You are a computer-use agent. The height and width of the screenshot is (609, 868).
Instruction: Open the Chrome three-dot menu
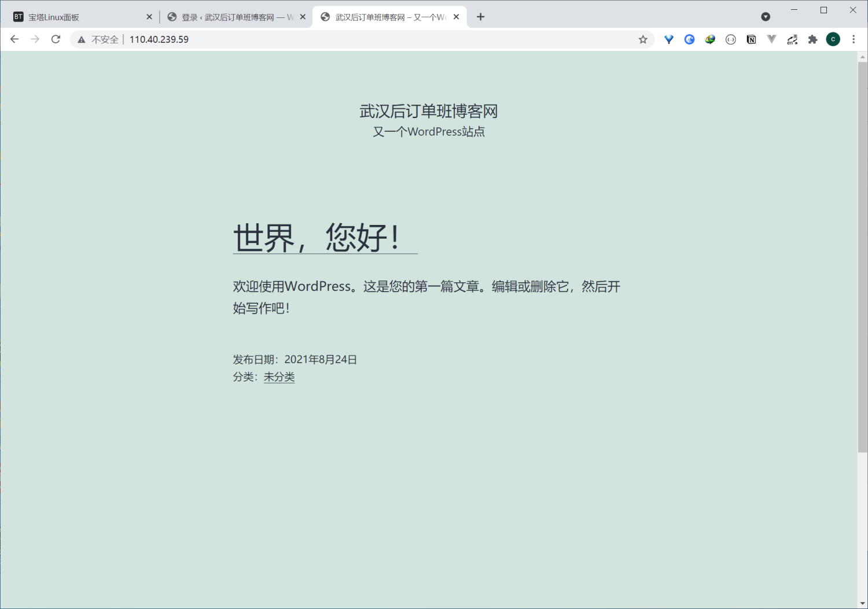(854, 39)
